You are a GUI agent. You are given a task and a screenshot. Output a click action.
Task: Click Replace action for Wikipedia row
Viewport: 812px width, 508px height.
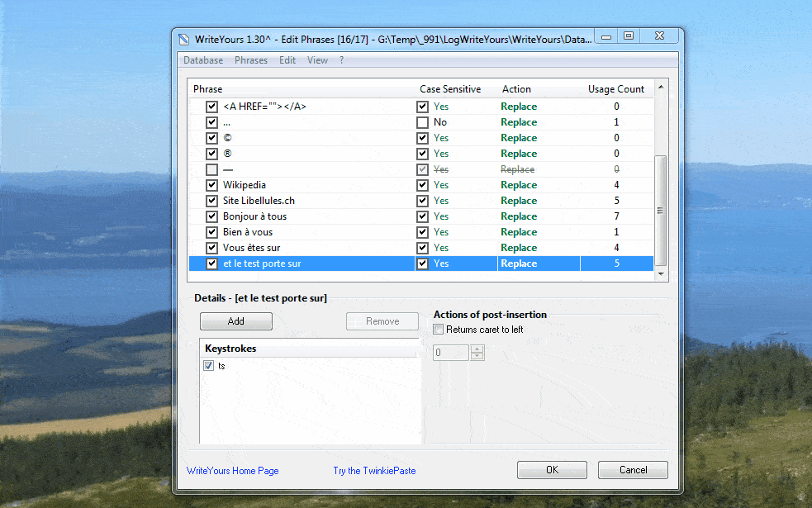[x=519, y=185]
